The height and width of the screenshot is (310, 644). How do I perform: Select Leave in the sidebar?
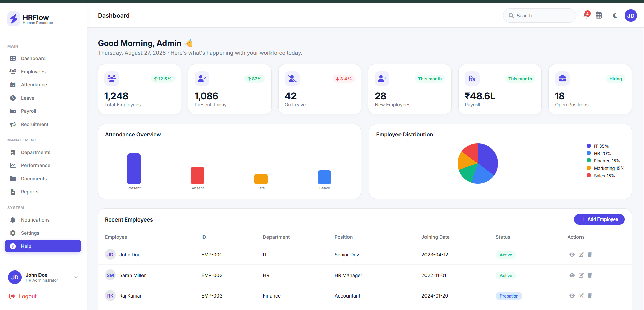[x=43, y=98]
